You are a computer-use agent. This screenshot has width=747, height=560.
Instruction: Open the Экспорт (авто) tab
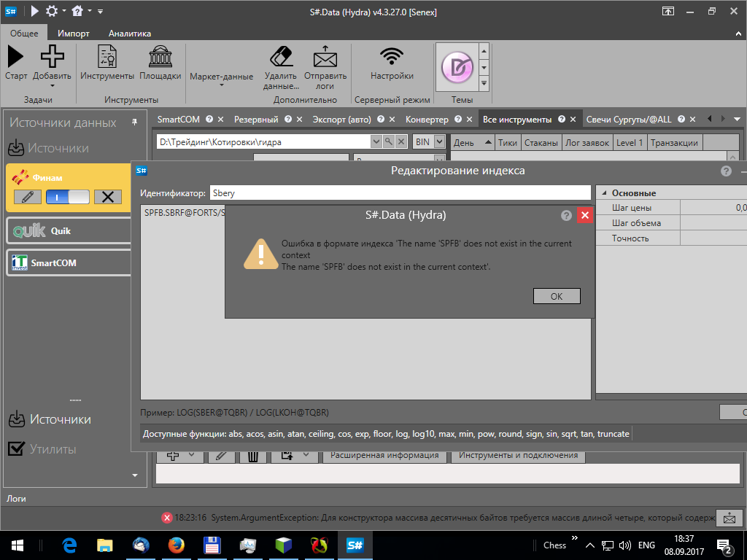pos(341,120)
